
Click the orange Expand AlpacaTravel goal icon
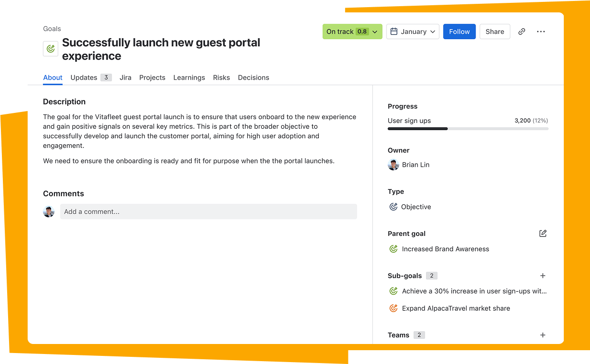pyautogui.click(x=393, y=308)
